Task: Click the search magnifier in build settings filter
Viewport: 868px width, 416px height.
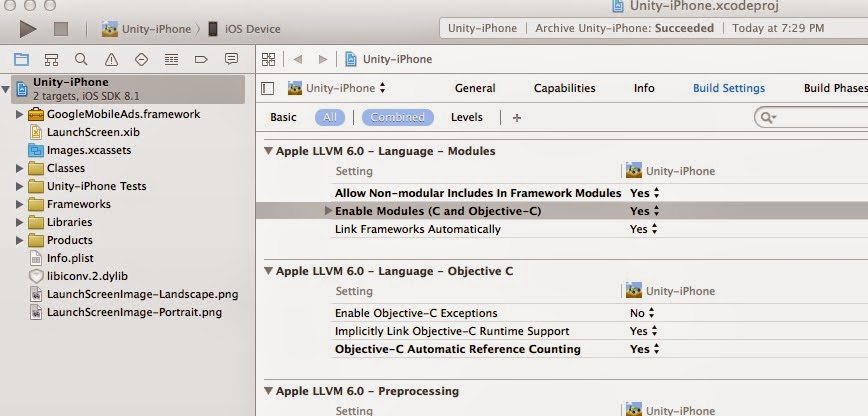Action: tap(768, 117)
